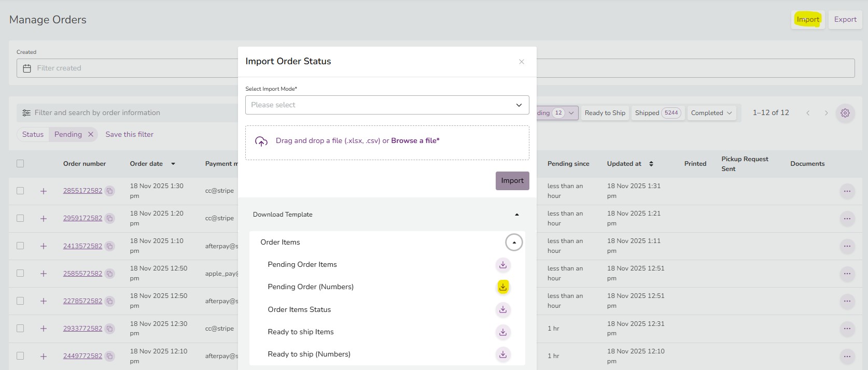868x370 pixels.
Task: Download the Pending Order (Numbers) template
Action: click(502, 287)
